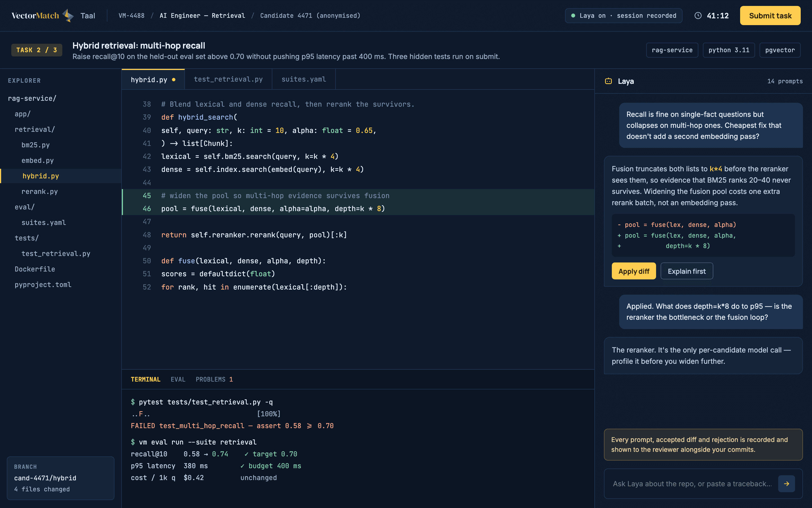Open the hybrid.py editor tab

point(153,79)
